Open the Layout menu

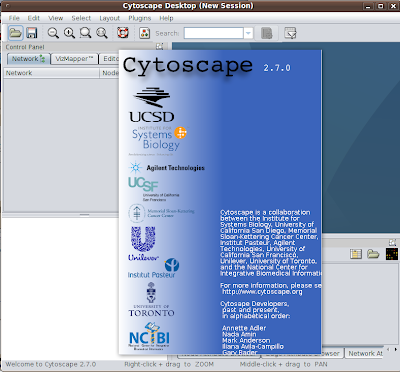109,18
